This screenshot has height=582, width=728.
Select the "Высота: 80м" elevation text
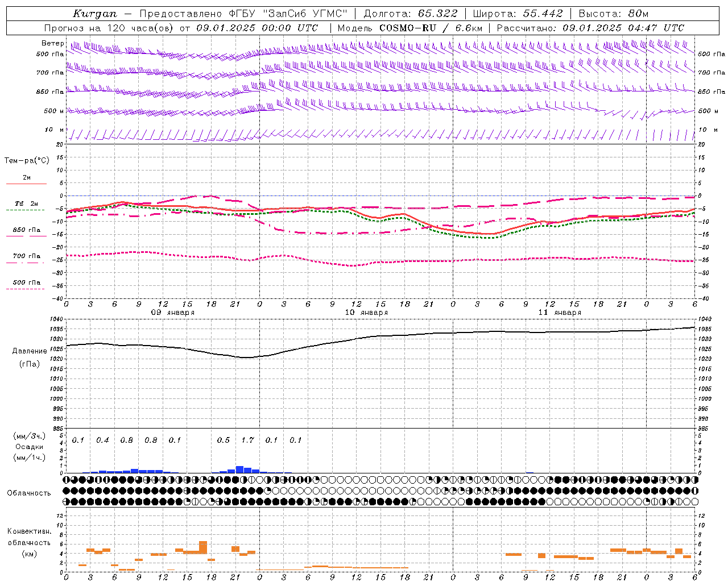(x=614, y=14)
